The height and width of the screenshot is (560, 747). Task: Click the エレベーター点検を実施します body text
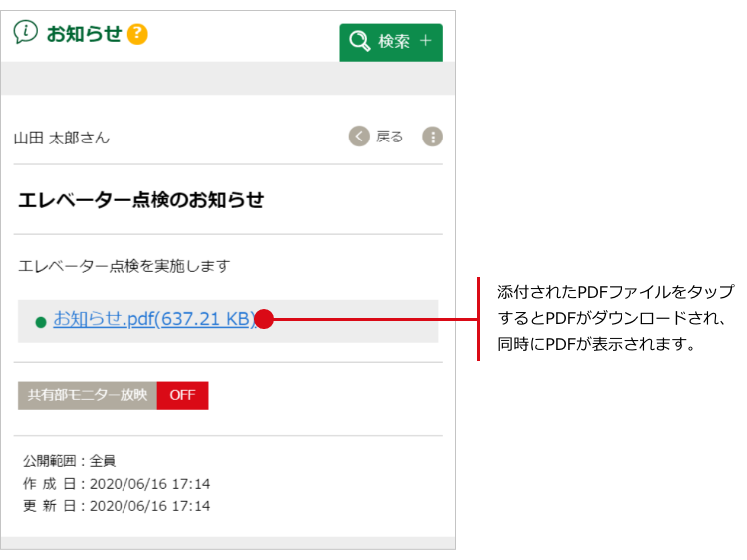[x=124, y=266]
